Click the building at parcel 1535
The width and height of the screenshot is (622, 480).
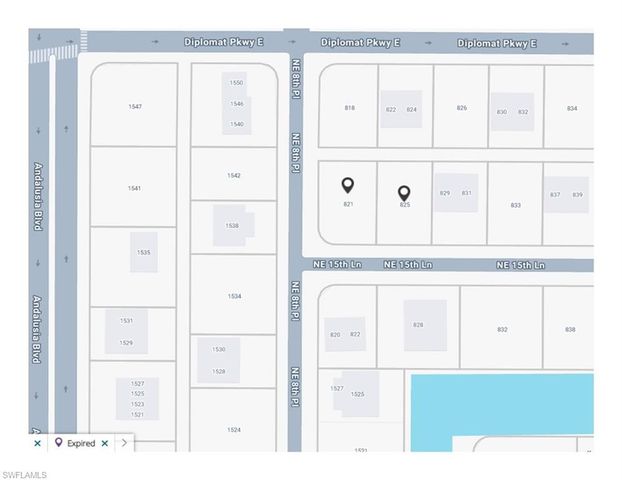coord(144,253)
